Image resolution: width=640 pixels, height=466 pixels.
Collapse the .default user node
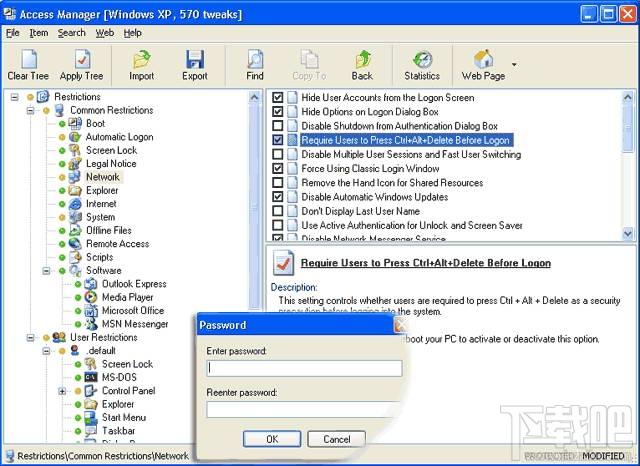pos(47,351)
